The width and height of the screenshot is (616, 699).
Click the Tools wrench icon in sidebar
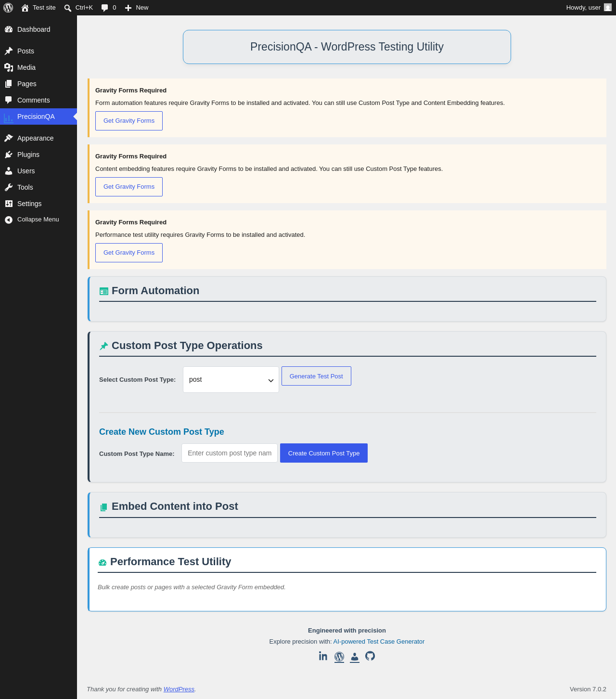[x=9, y=187]
